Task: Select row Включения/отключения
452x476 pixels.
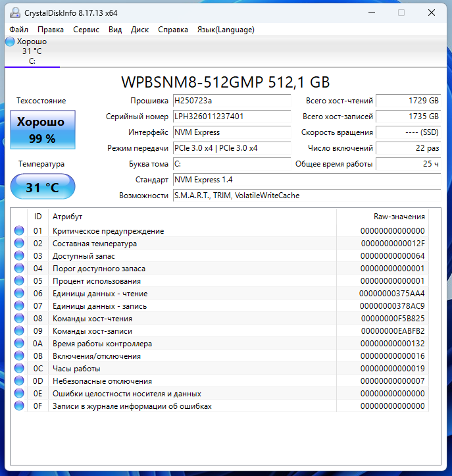Action: tap(220, 356)
